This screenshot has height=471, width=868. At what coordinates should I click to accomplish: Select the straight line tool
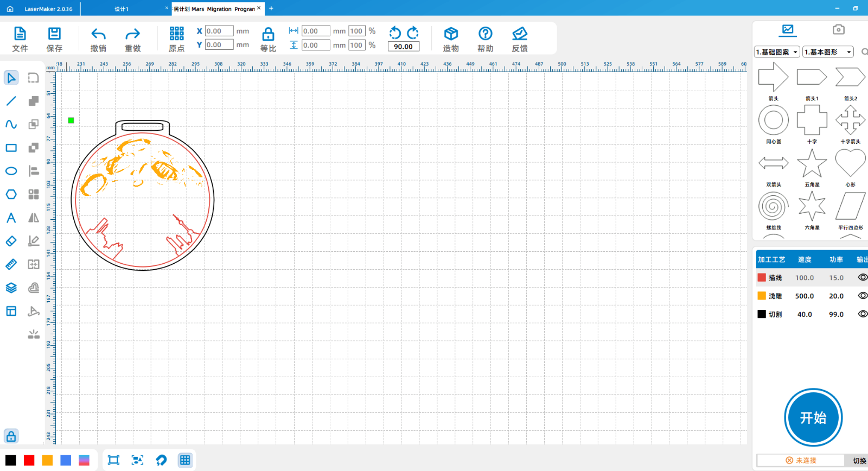tap(11, 101)
